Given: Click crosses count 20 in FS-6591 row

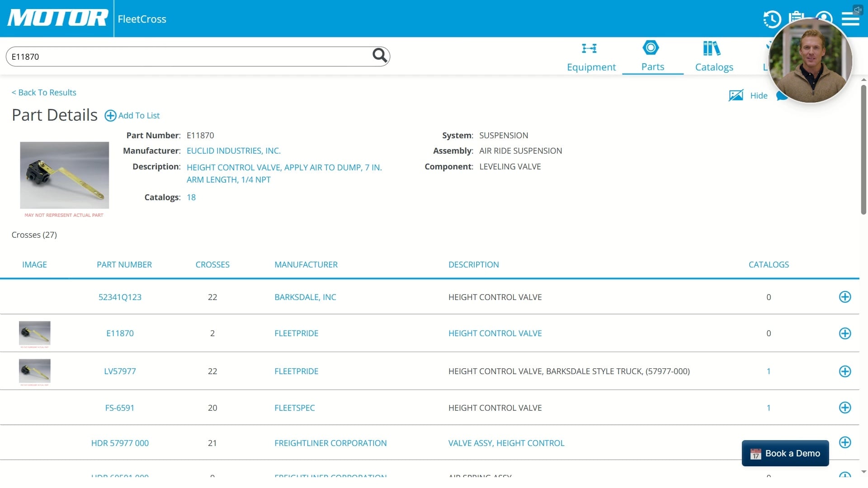Looking at the screenshot, I should [x=212, y=408].
